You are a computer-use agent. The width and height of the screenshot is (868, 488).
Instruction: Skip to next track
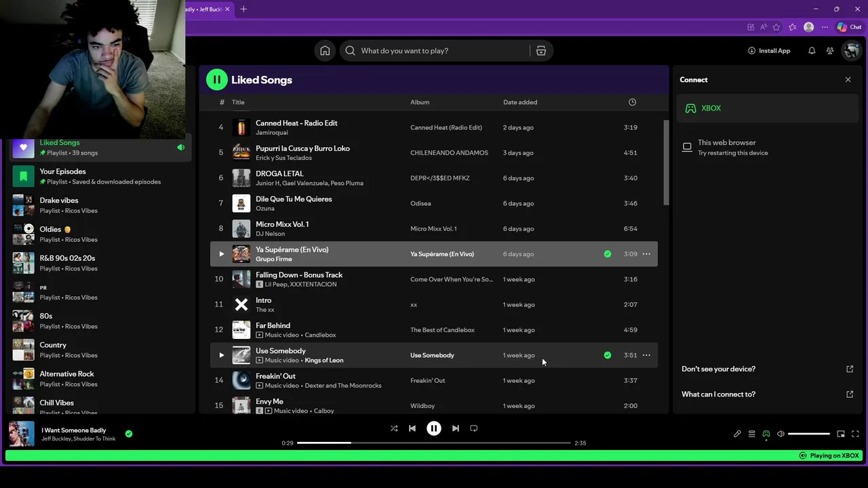click(456, 428)
